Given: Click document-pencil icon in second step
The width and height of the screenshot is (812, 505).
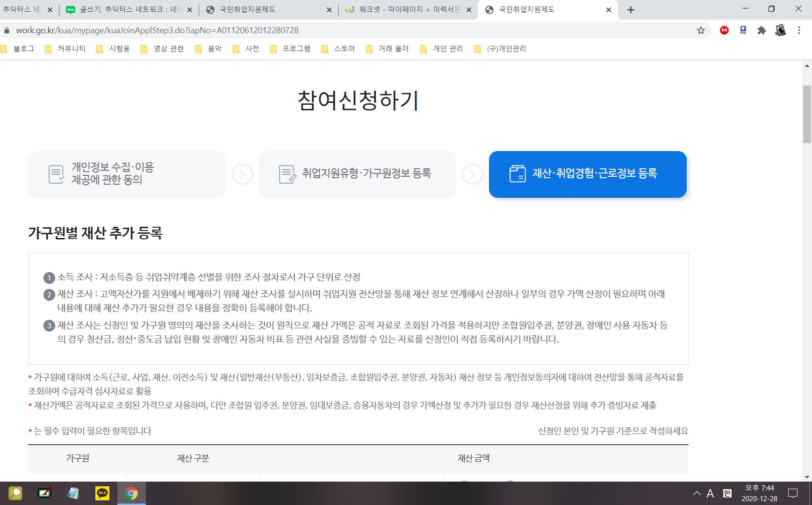Looking at the screenshot, I should (x=287, y=174).
